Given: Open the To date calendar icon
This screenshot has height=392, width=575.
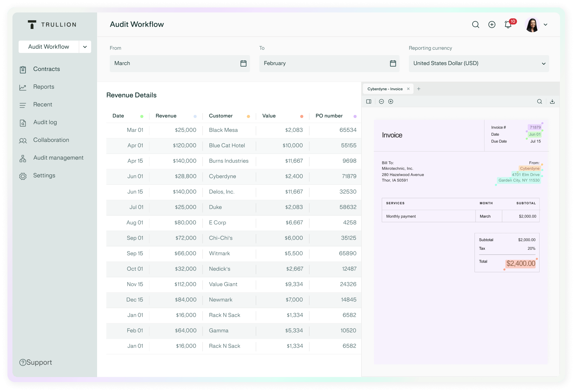Looking at the screenshot, I should tap(393, 63).
